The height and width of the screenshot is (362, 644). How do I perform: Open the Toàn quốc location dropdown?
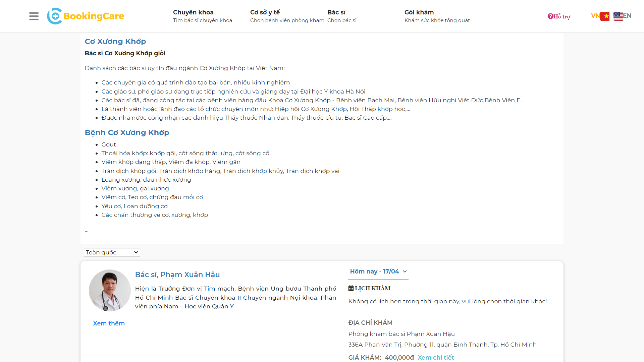[x=112, y=252]
